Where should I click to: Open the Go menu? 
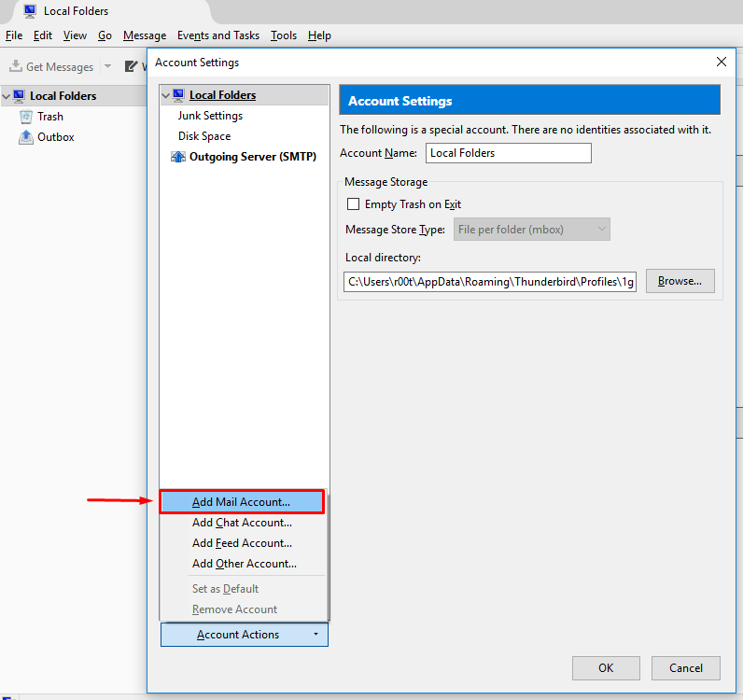105,35
